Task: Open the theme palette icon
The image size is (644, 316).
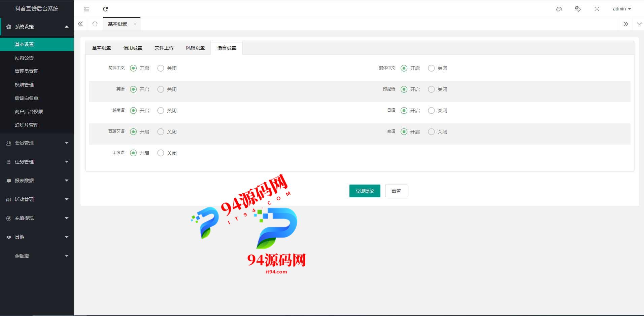Action: [559, 9]
